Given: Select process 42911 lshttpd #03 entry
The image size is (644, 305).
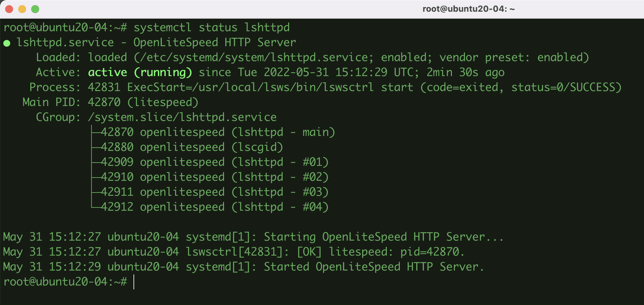Looking at the screenshot, I should tap(214, 192).
